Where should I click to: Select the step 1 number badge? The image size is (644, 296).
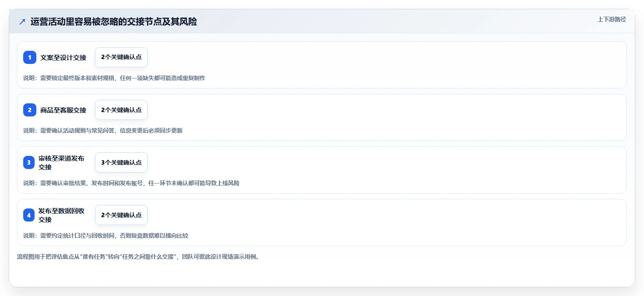point(30,57)
